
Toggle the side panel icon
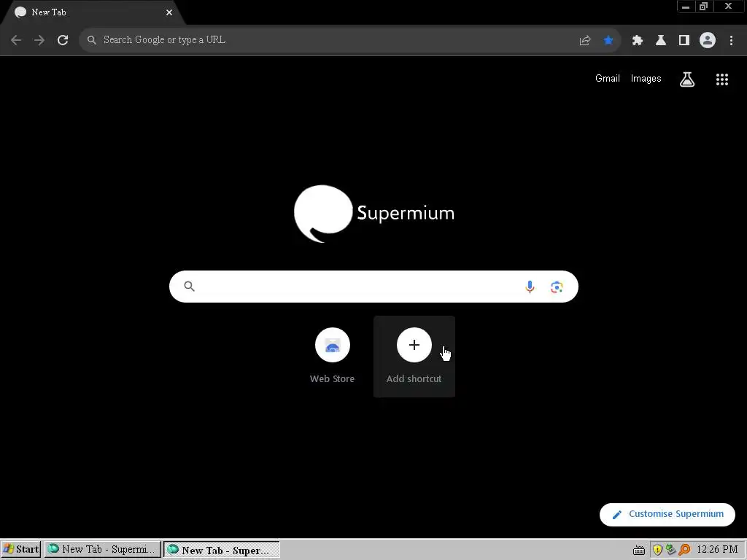pyautogui.click(x=684, y=41)
